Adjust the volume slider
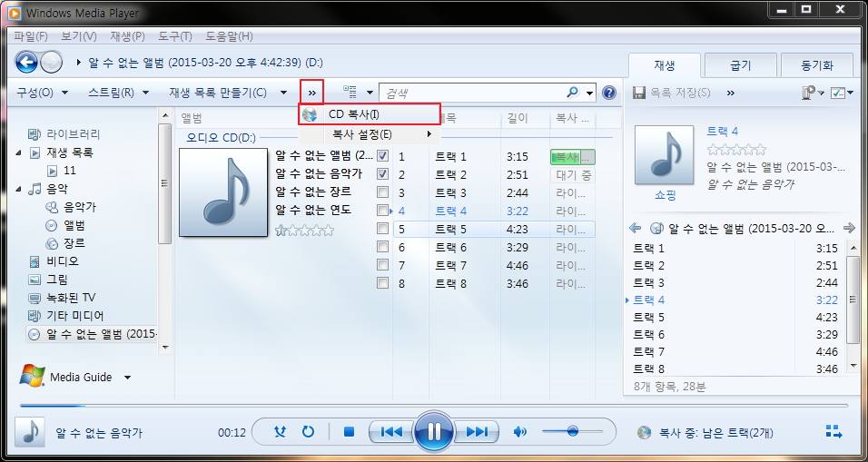Image resolution: width=868 pixels, height=462 pixels. 572,431
